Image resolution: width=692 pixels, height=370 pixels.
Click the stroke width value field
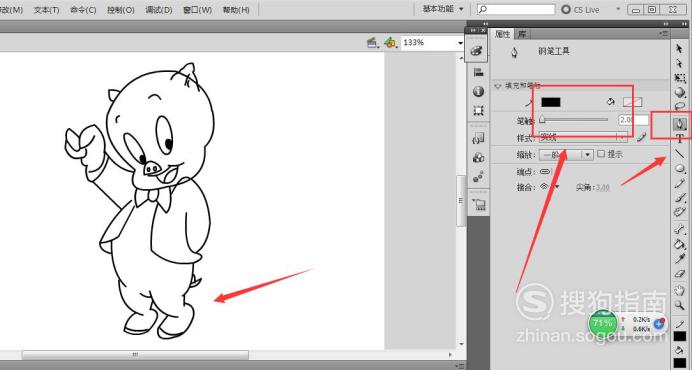tap(633, 120)
